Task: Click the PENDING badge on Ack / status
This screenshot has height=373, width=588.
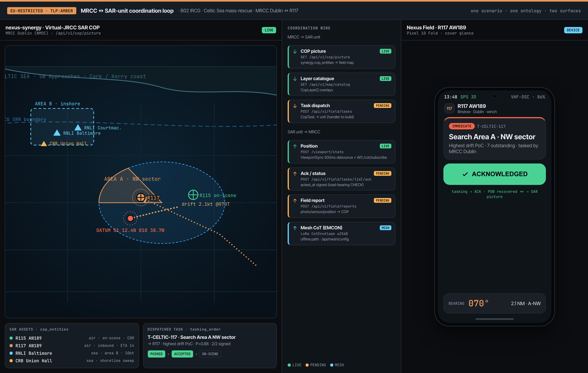Action: pos(382,173)
